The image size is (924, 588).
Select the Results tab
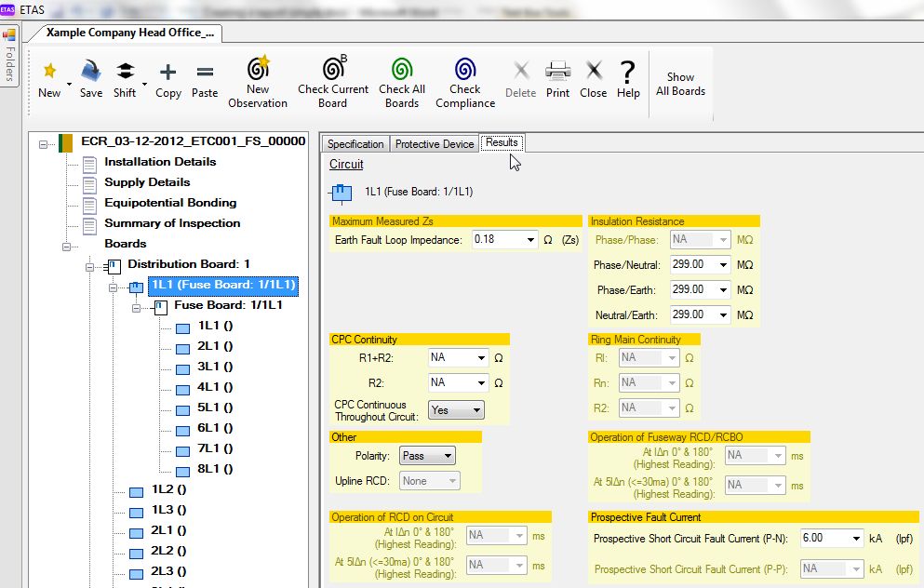[x=502, y=142]
